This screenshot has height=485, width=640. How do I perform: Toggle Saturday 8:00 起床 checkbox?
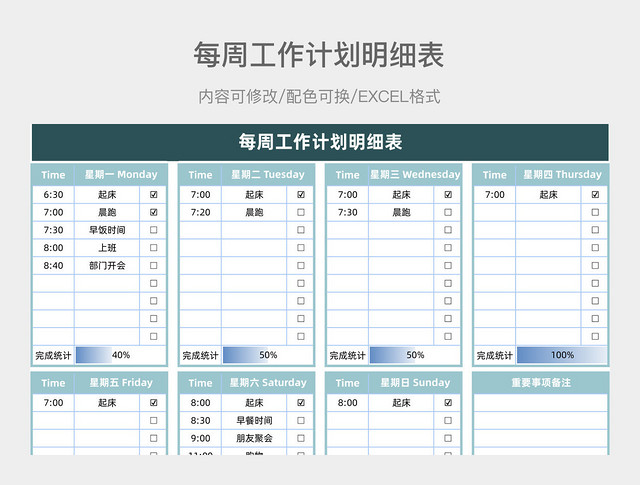pyautogui.click(x=301, y=403)
